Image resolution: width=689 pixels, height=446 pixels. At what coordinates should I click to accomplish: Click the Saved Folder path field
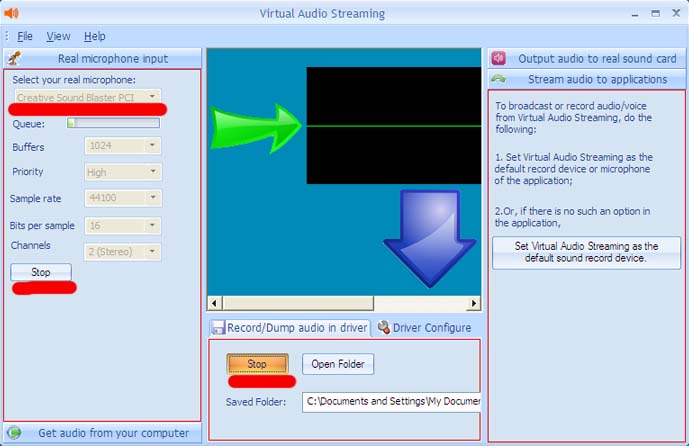pyautogui.click(x=392, y=402)
